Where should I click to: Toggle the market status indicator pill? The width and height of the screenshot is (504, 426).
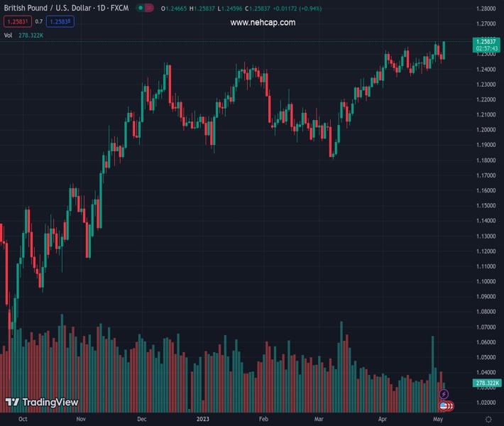coord(145,9)
